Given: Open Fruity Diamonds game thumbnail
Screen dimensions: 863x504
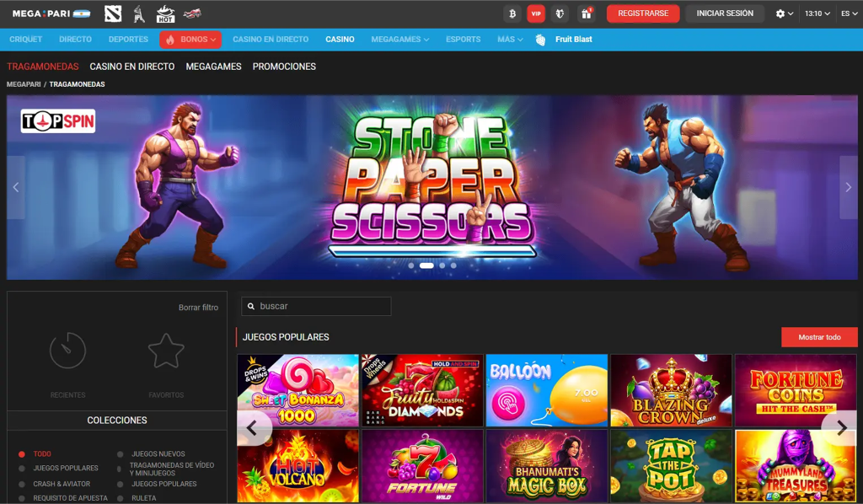Looking at the screenshot, I should pos(422,391).
